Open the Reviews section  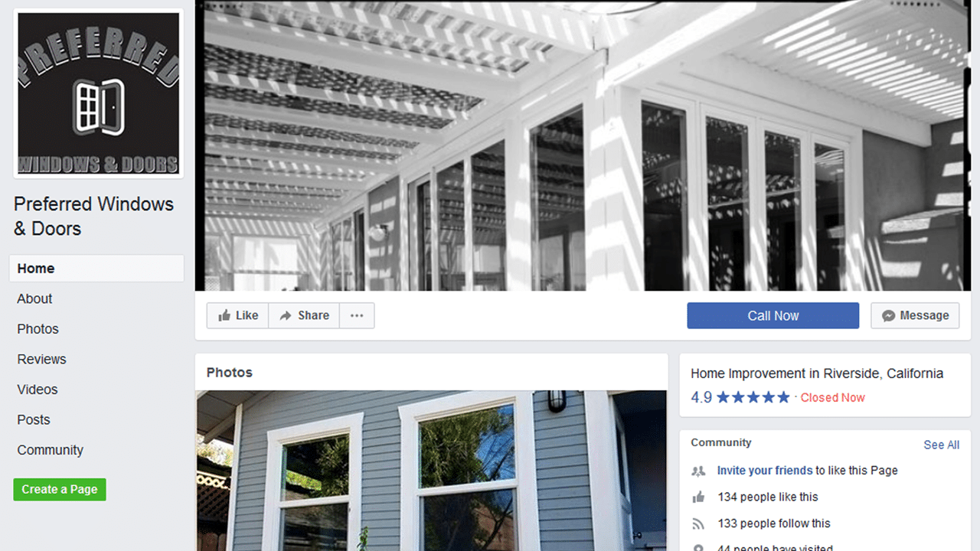(x=41, y=360)
